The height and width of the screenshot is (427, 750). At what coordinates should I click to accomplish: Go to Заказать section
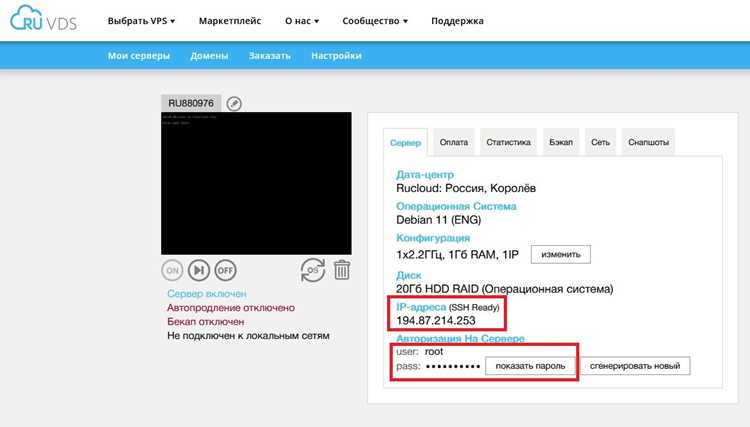pyautogui.click(x=270, y=56)
